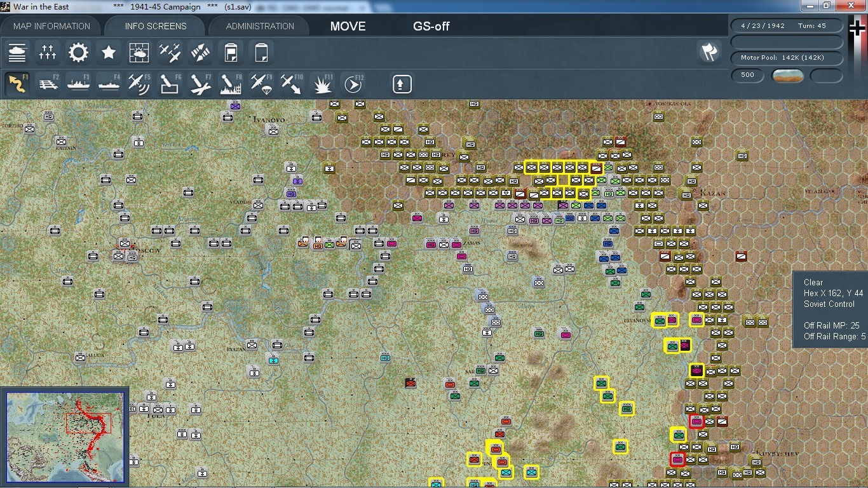Click the ground conditions terrain icon
Screen dimensions: 868x488
787,76
